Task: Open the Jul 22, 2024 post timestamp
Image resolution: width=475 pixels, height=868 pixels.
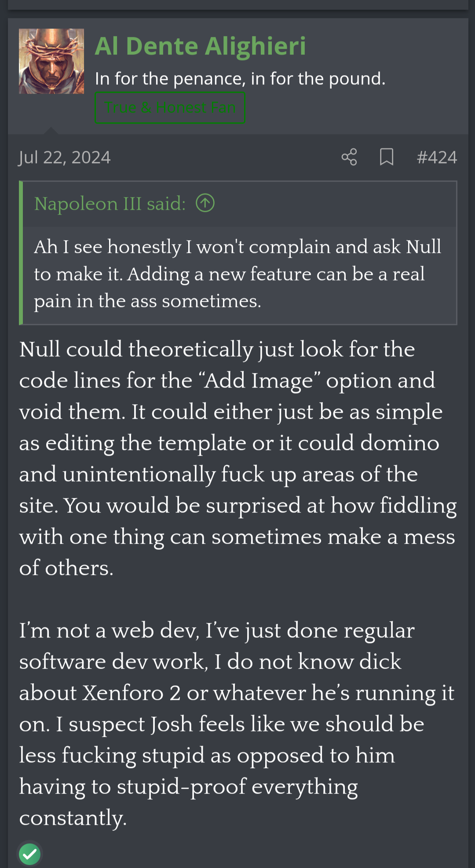Action: click(65, 157)
